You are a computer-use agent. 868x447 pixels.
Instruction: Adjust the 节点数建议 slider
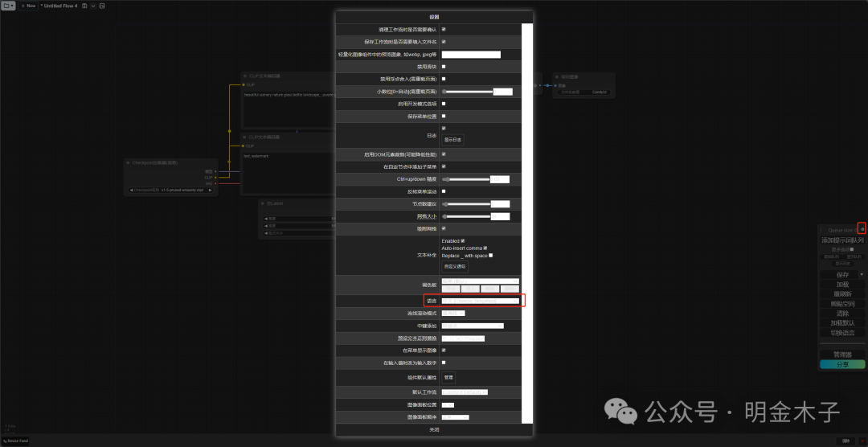coord(466,204)
